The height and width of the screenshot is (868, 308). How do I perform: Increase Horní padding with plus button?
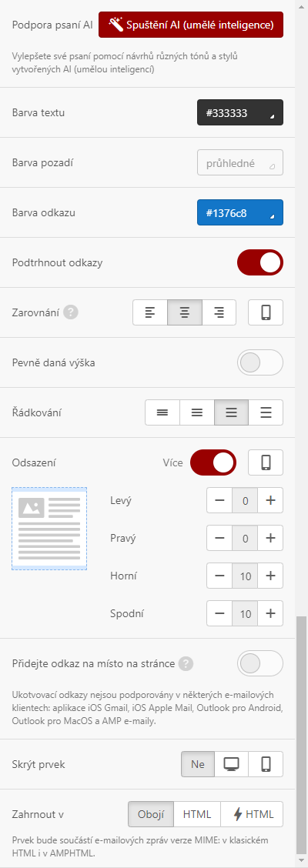pyautogui.click(x=270, y=576)
